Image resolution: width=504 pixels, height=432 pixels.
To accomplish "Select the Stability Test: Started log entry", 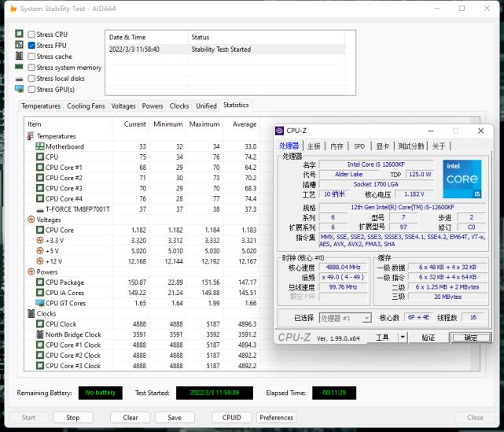I will 226,50.
